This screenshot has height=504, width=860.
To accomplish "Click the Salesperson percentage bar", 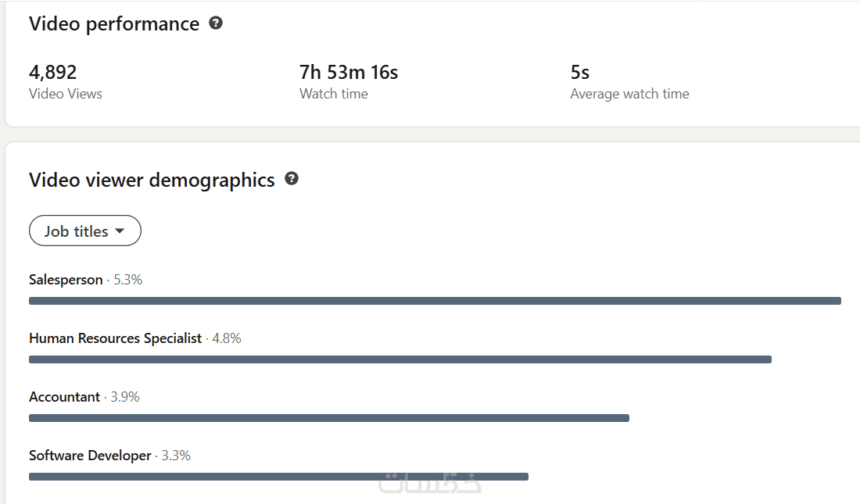I will pos(435,301).
